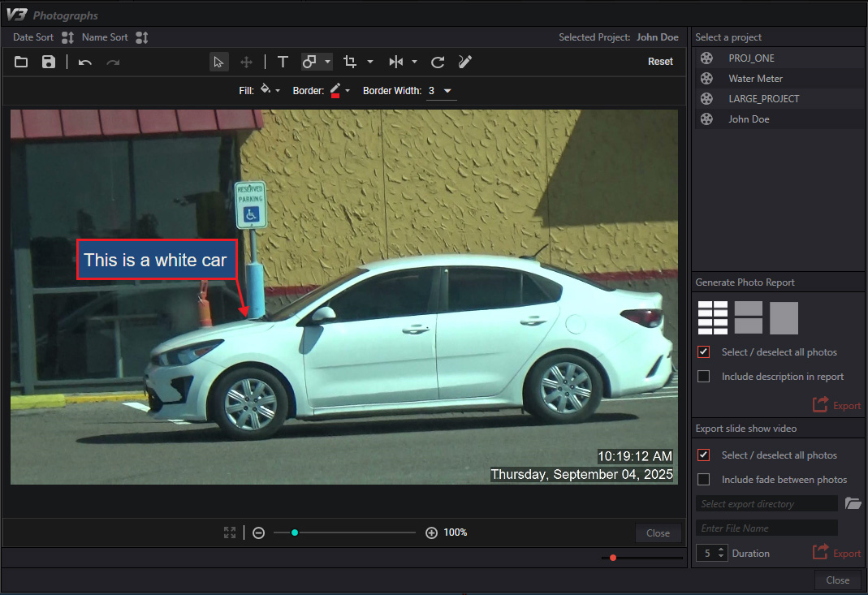Click the Border pencil color icon
Viewport: 868px width, 595px height.
coord(335,90)
